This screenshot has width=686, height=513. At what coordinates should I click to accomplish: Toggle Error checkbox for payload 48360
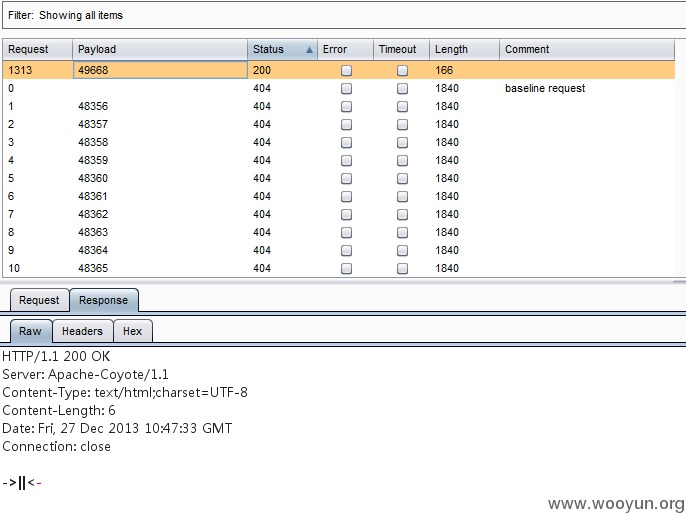(x=346, y=178)
